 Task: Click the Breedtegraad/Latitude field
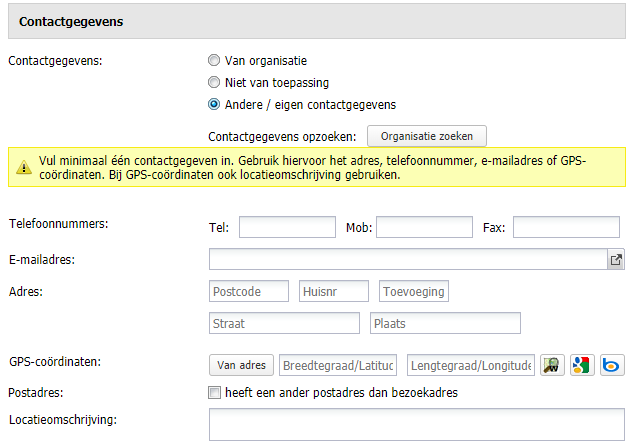tap(338, 365)
